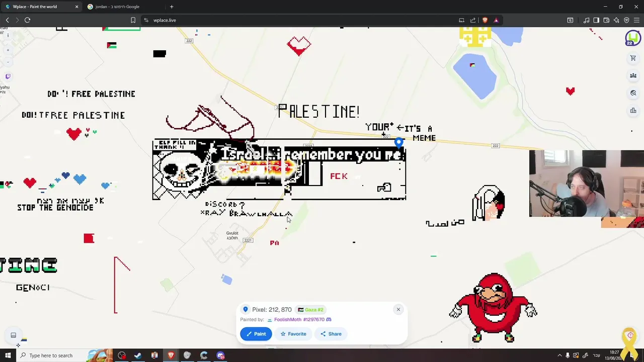This screenshot has height=362, width=644.
Task: Open Discord from the taskbar
Action: click(x=220, y=355)
